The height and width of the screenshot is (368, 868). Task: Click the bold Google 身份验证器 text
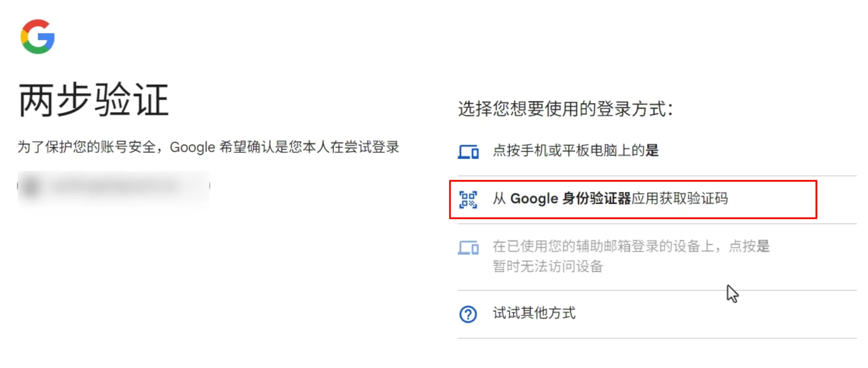pyautogui.click(x=570, y=199)
